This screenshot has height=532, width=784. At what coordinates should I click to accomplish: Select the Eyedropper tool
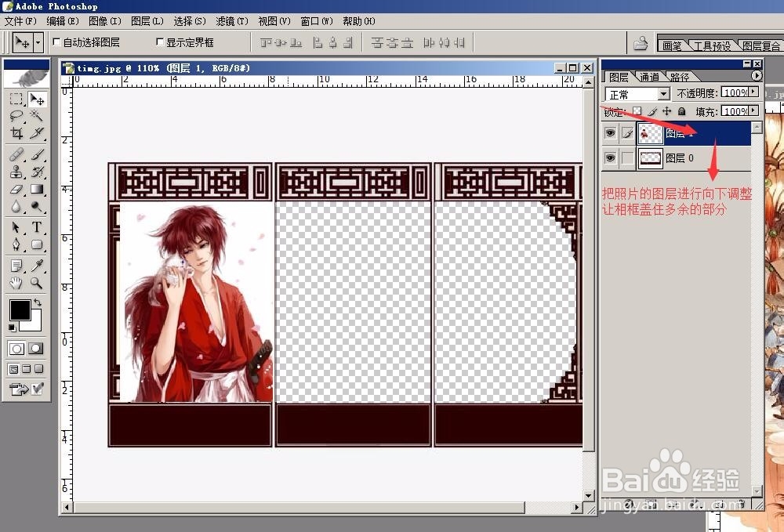[37, 266]
